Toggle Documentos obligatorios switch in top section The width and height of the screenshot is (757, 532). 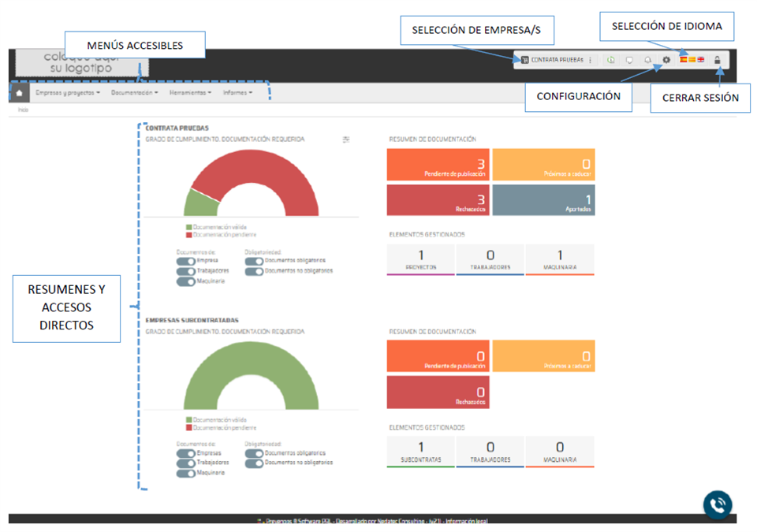pyautogui.click(x=254, y=261)
